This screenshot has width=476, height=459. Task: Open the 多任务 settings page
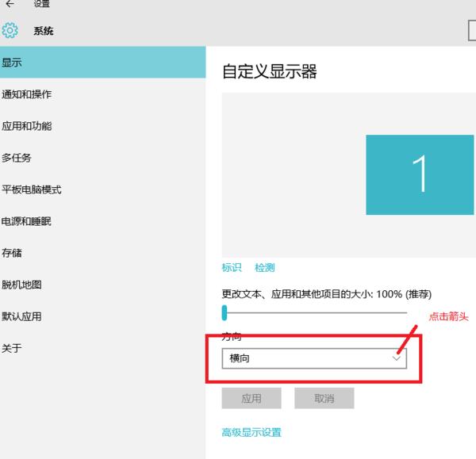click(x=17, y=158)
